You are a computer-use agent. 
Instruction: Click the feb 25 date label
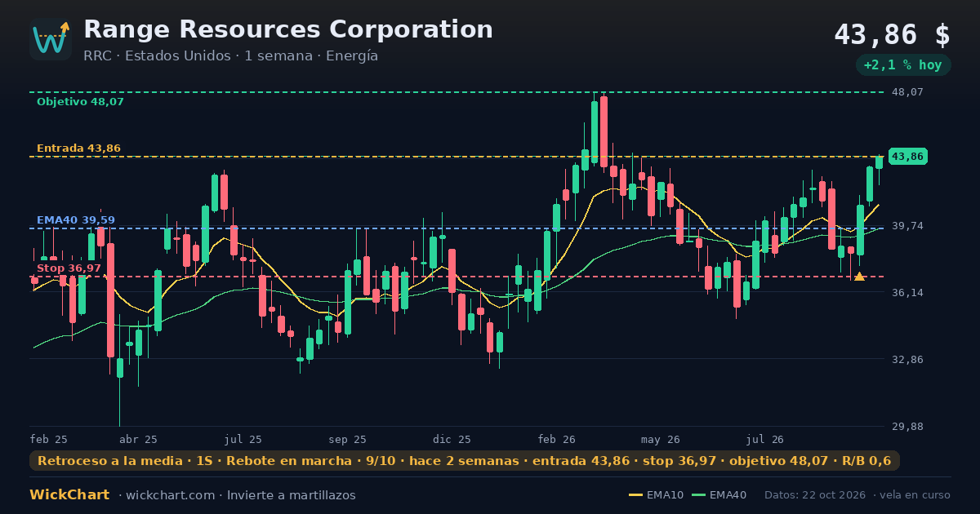click(49, 439)
